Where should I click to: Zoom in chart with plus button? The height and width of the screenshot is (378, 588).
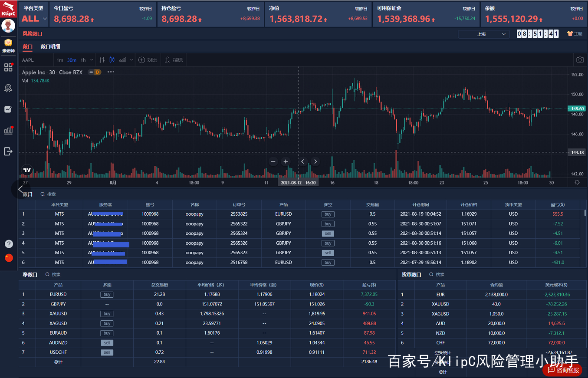click(286, 161)
